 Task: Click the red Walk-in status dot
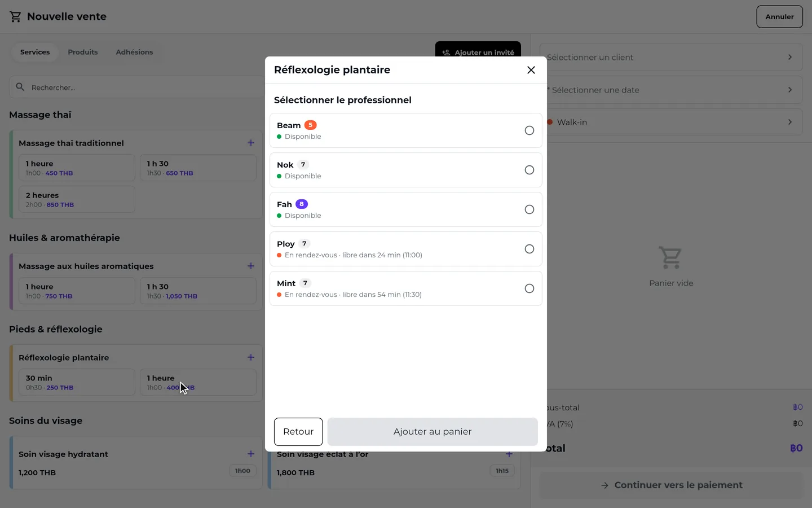(x=550, y=122)
